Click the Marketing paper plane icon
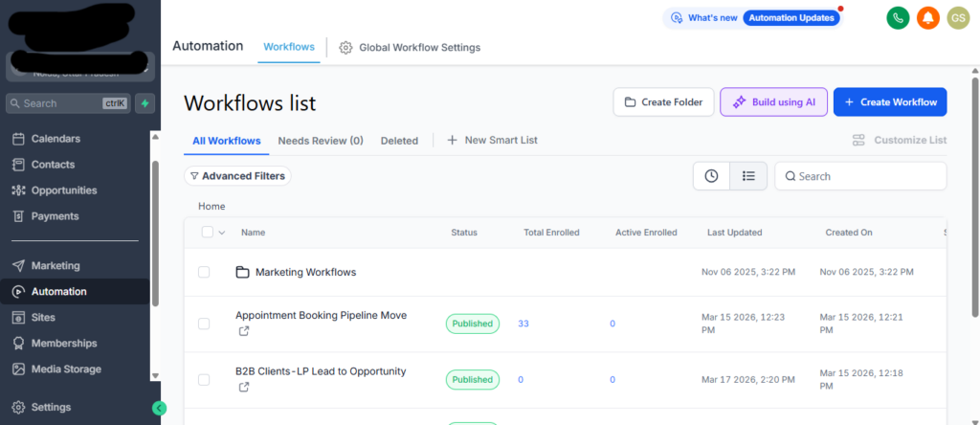The image size is (980, 425). point(19,266)
